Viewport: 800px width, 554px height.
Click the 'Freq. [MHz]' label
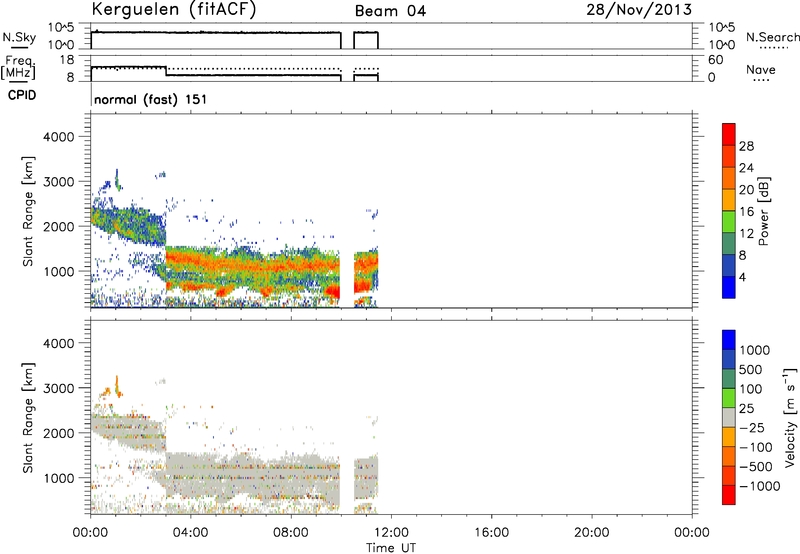click(18, 67)
